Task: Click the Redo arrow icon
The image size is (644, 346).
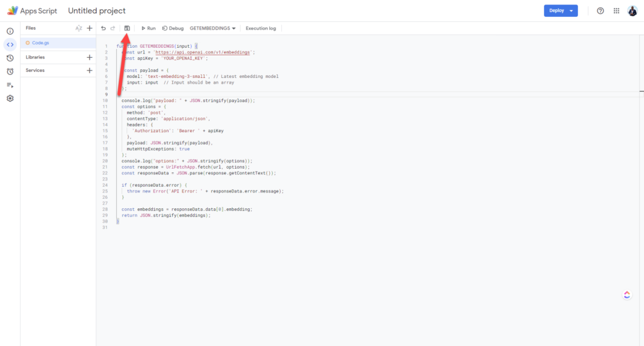Action: [113, 28]
